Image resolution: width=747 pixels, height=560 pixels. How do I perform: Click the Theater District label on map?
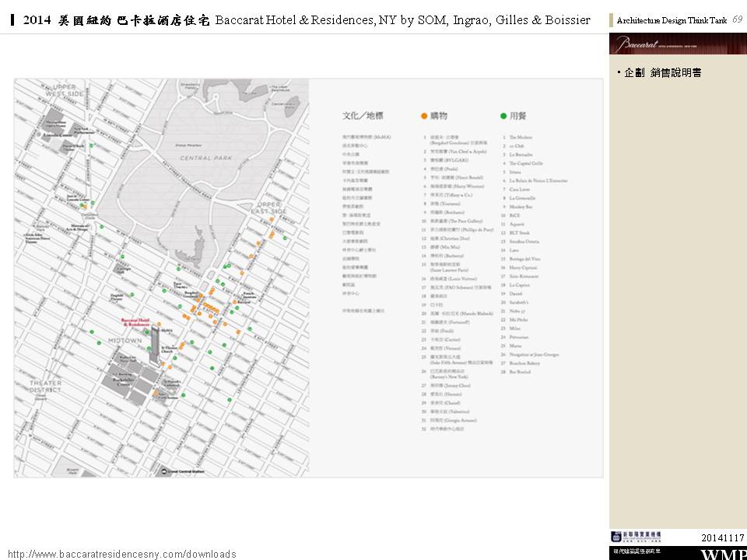(x=46, y=386)
